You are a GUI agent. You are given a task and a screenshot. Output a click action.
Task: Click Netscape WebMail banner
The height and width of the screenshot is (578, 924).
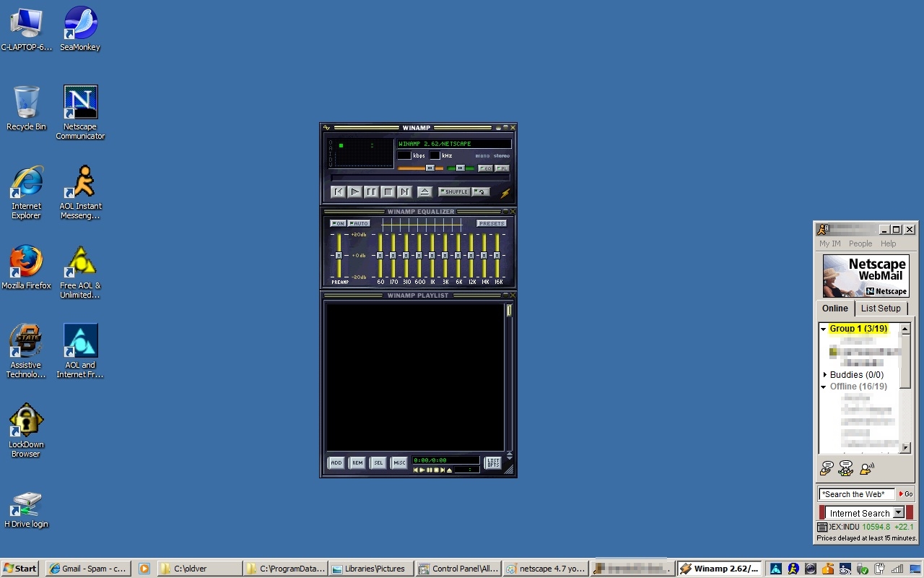(x=866, y=276)
